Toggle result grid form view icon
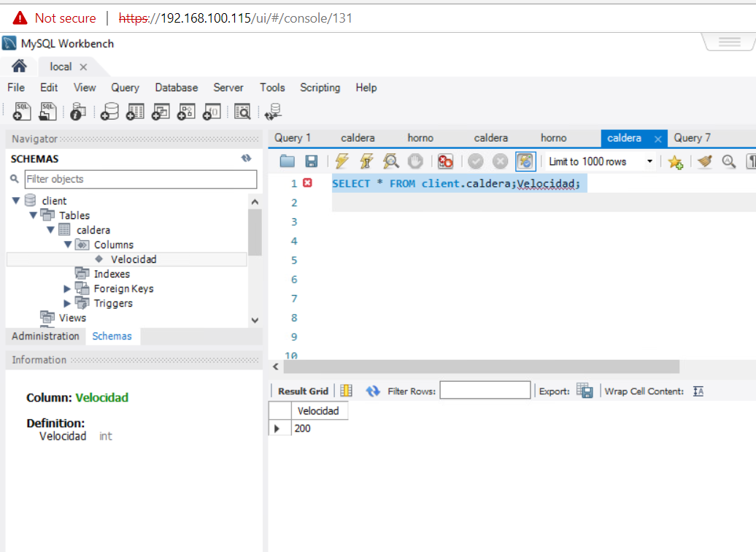This screenshot has width=756, height=552. click(x=346, y=391)
